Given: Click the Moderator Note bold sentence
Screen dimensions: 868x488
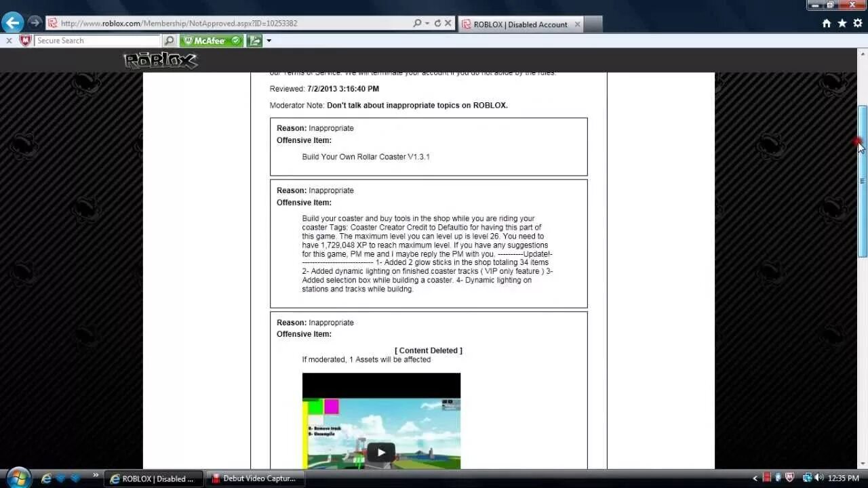Looking at the screenshot, I should (417, 105).
